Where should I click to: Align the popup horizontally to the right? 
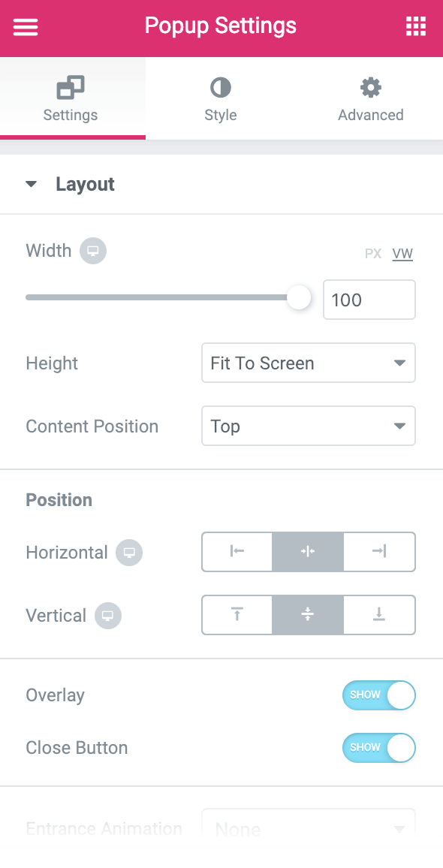tap(379, 552)
